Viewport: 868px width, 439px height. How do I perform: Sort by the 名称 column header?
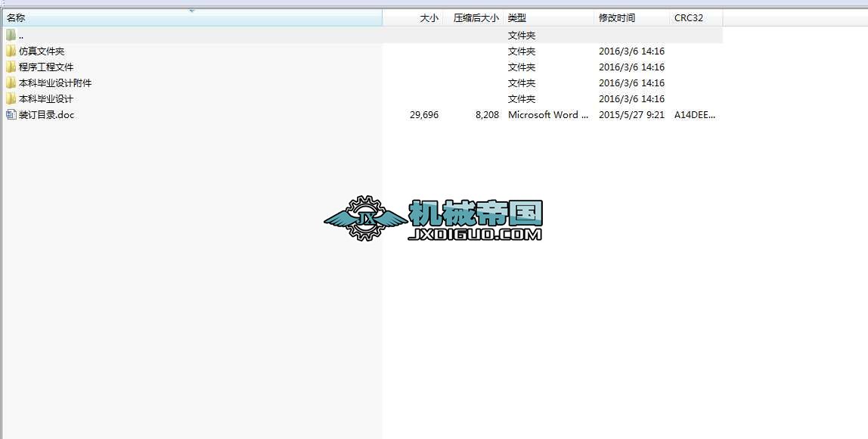click(191, 17)
